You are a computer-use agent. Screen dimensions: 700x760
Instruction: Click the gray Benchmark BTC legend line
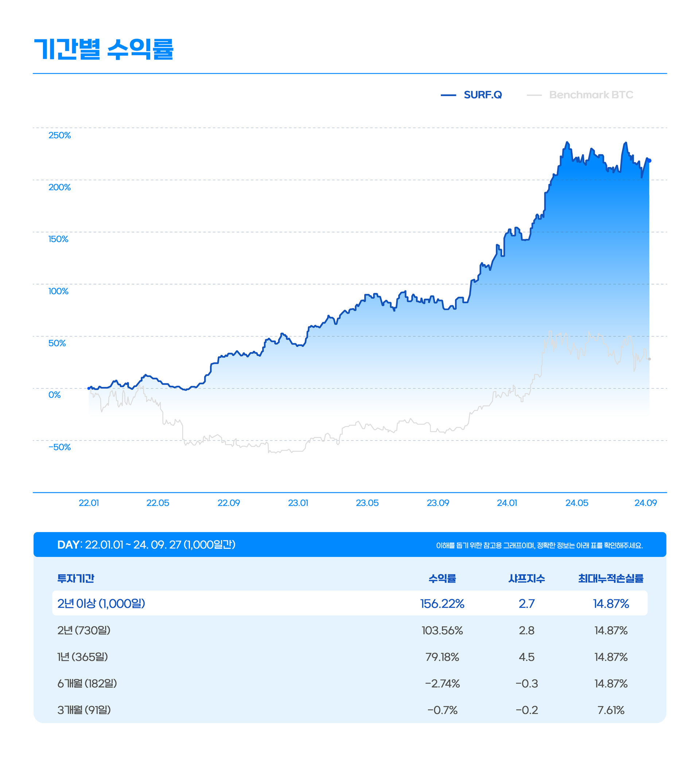tap(534, 95)
